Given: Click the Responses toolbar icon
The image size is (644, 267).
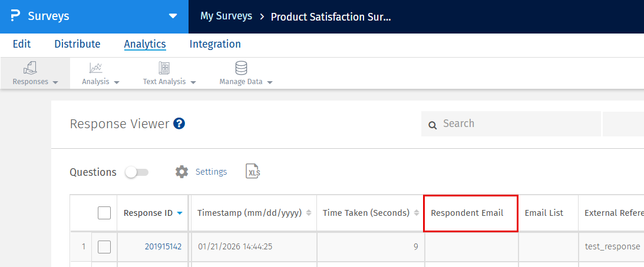Looking at the screenshot, I should click(x=30, y=68).
